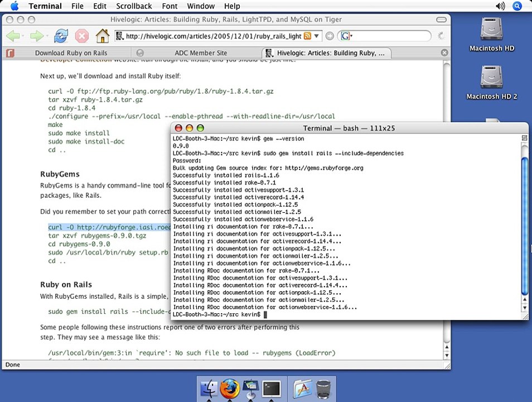The image size is (532, 402).
Task: Click the red stop loading icon
Action: [82, 36]
